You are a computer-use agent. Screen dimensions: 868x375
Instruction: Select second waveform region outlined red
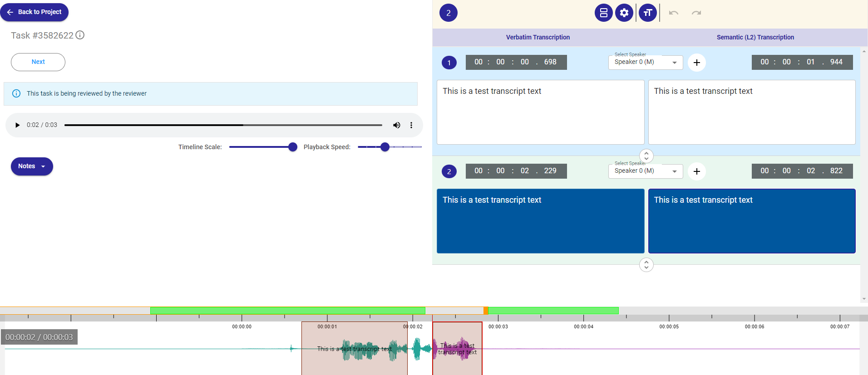[457, 348]
